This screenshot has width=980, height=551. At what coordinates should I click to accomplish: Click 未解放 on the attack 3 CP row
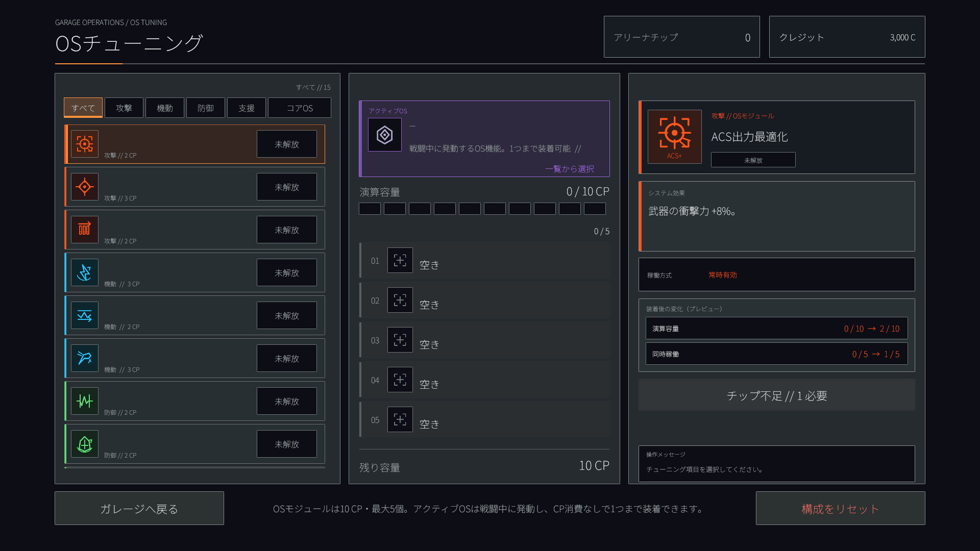[287, 187]
